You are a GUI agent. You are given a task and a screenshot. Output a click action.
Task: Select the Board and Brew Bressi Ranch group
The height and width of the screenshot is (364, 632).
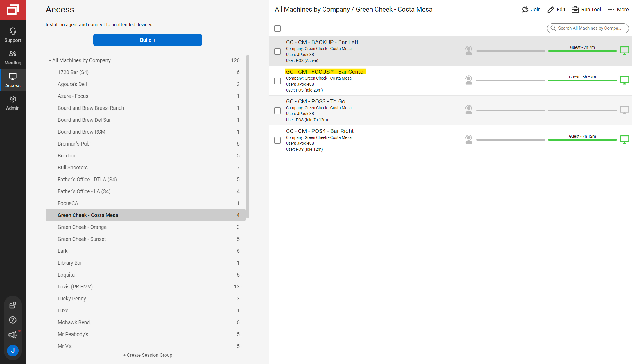click(x=146, y=108)
